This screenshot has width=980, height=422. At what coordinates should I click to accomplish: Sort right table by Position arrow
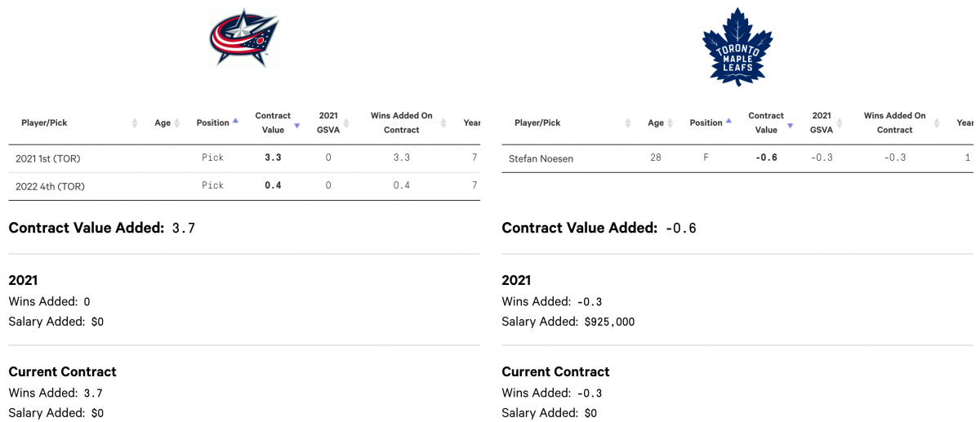[728, 121]
